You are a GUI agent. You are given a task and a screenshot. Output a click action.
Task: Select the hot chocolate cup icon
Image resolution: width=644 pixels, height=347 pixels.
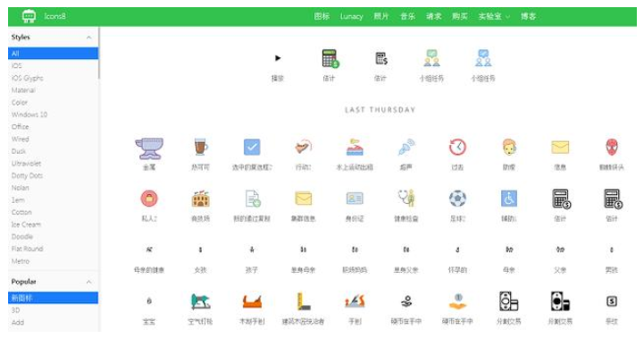(200, 148)
